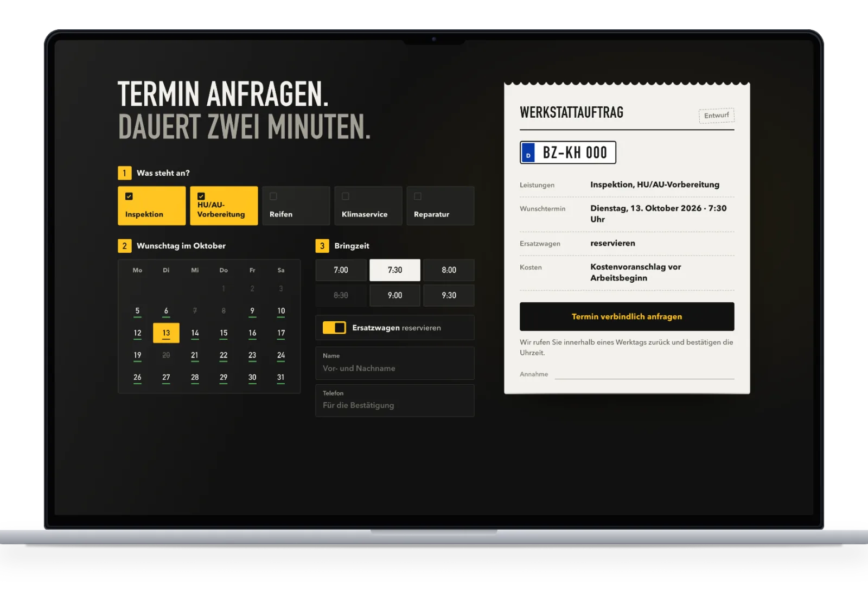Pick October 28 in the calendar

pos(195,378)
